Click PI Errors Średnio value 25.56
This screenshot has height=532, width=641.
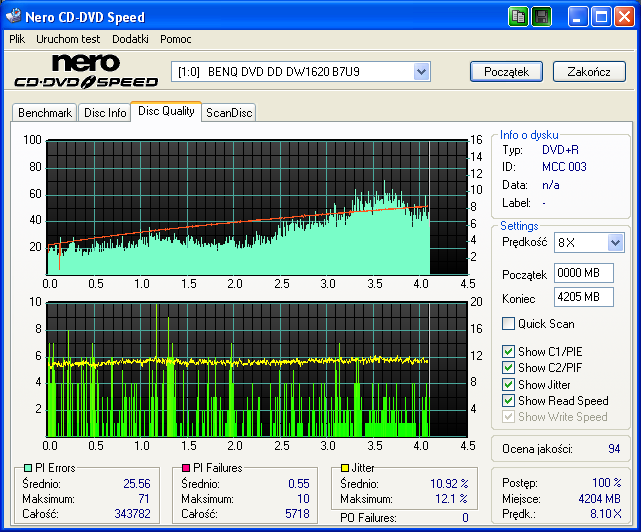(137, 484)
